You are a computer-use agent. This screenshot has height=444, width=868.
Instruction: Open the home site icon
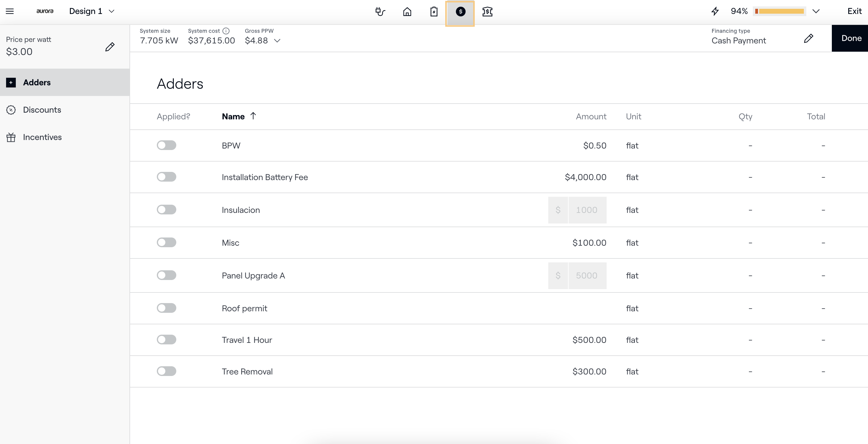pos(407,12)
